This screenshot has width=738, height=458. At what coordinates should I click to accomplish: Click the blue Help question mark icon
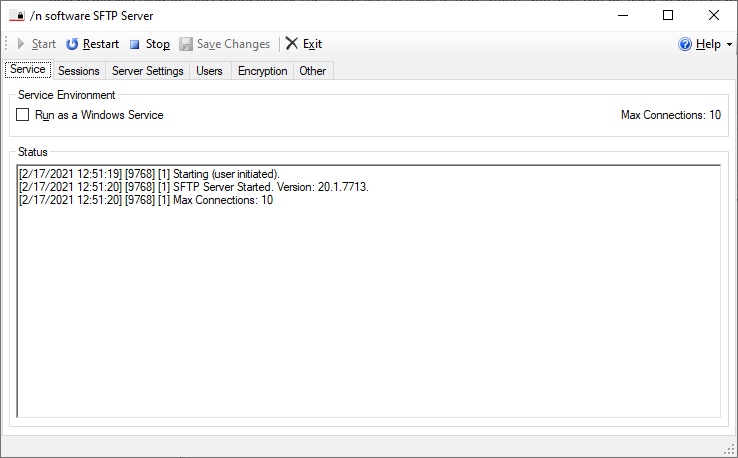click(685, 44)
